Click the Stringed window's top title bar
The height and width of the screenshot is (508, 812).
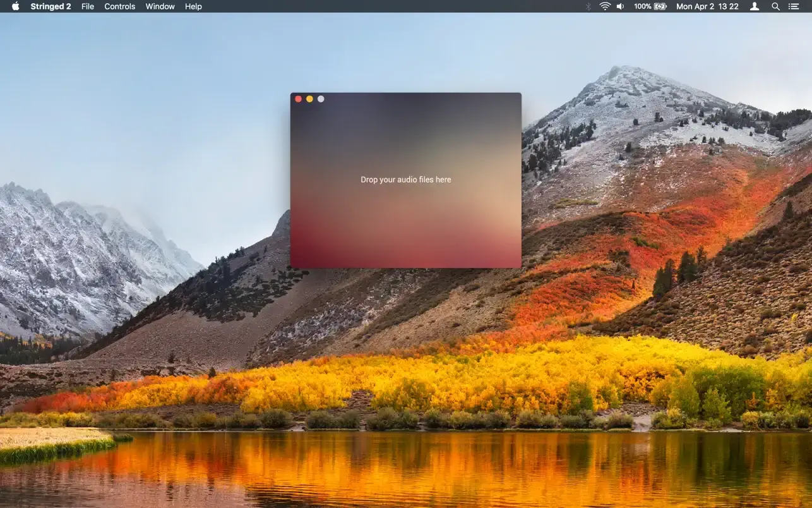coord(417,99)
